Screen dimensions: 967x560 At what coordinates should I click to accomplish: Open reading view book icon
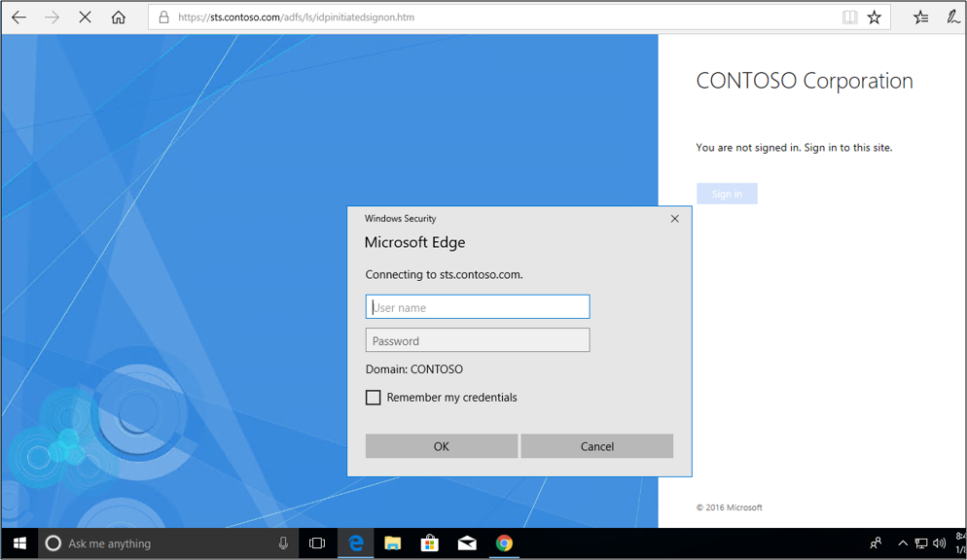[850, 17]
